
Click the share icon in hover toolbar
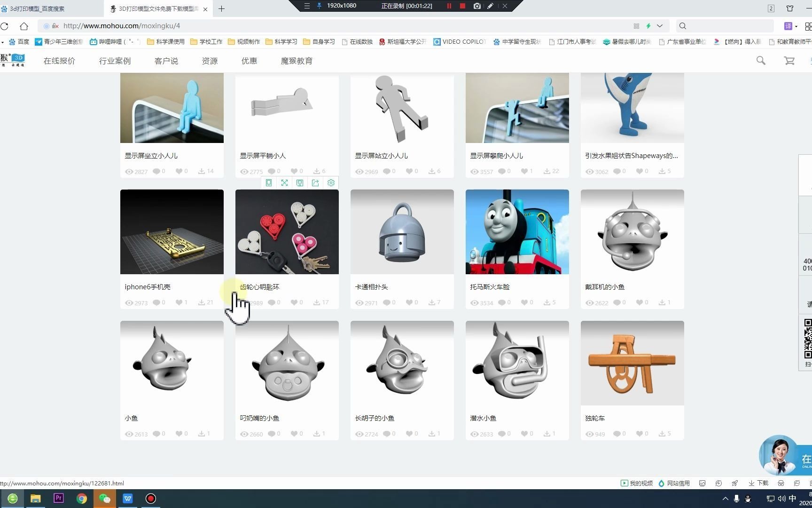tap(315, 183)
